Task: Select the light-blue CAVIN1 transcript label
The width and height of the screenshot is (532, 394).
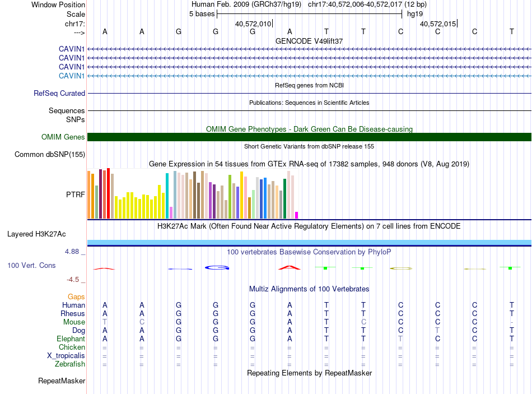Action: pos(72,76)
